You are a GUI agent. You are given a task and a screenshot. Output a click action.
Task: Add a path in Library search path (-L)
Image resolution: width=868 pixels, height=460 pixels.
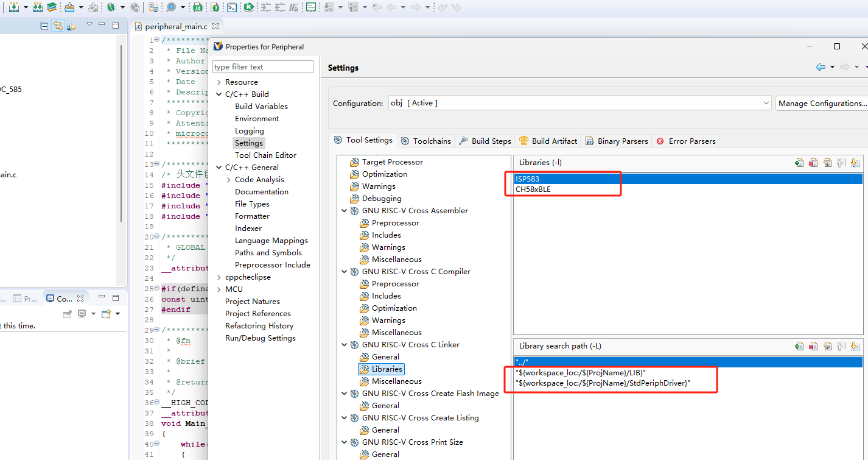click(799, 346)
